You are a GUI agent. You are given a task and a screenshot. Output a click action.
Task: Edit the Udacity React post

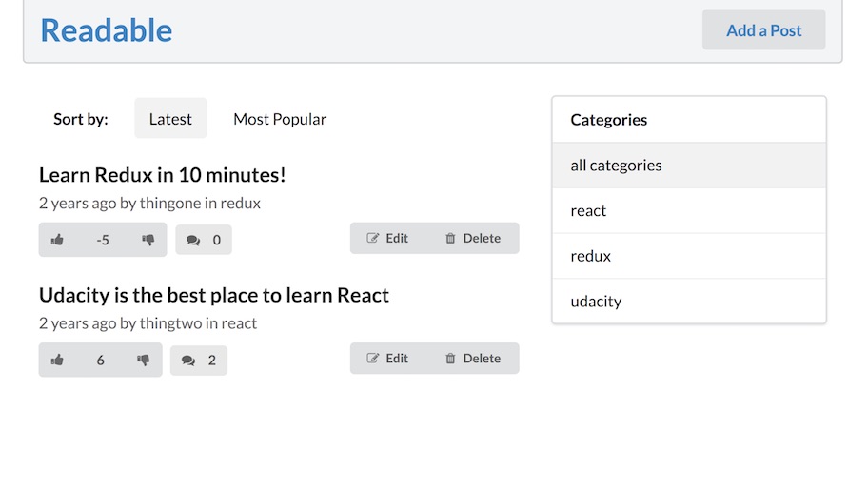tap(387, 359)
